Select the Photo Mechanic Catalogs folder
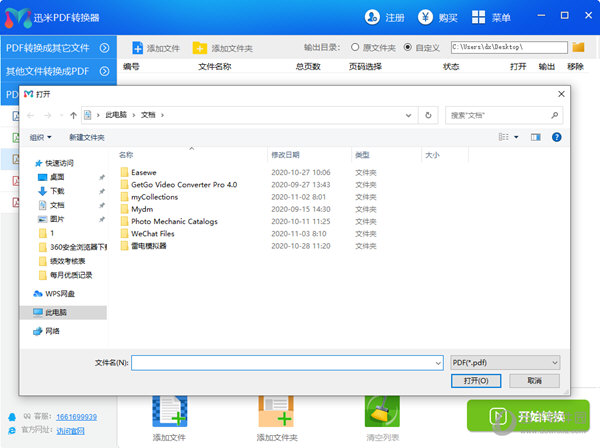This screenshot has width=600, height=448. pos(174,221)
